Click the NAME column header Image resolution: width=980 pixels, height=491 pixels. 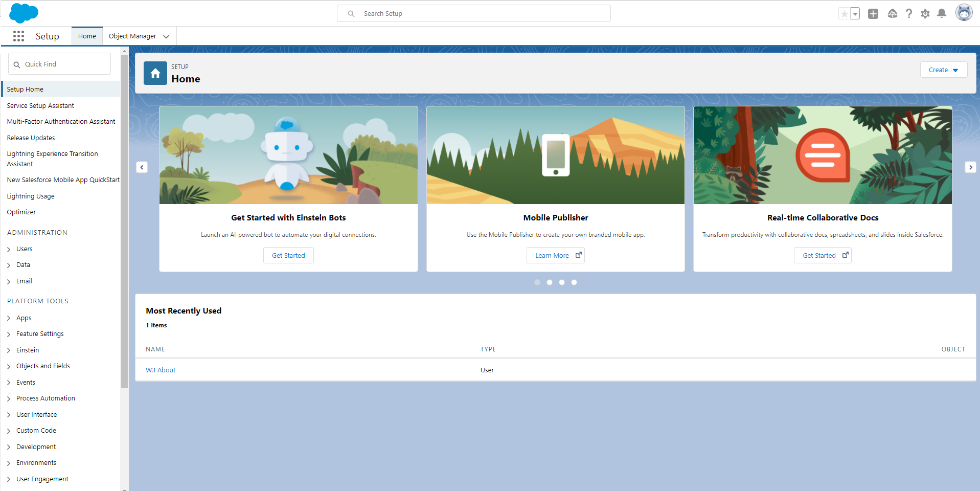pos(155,349)
